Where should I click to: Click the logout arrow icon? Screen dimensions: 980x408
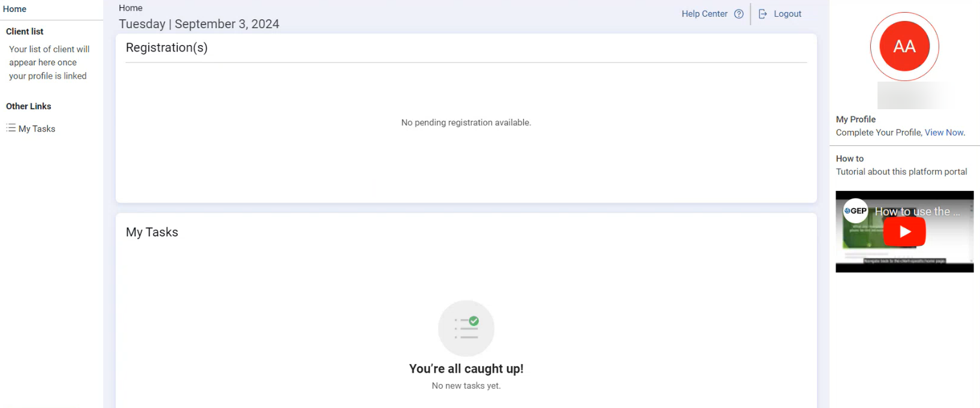[762, 14]
